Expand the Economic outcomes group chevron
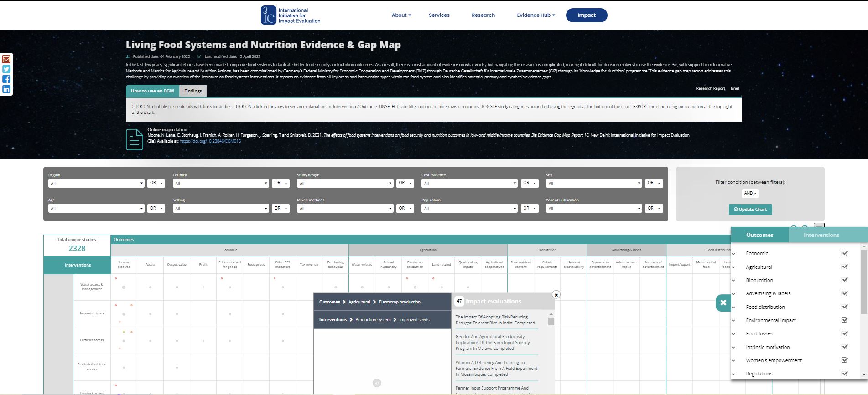868x395 pixels. point(734,254)
